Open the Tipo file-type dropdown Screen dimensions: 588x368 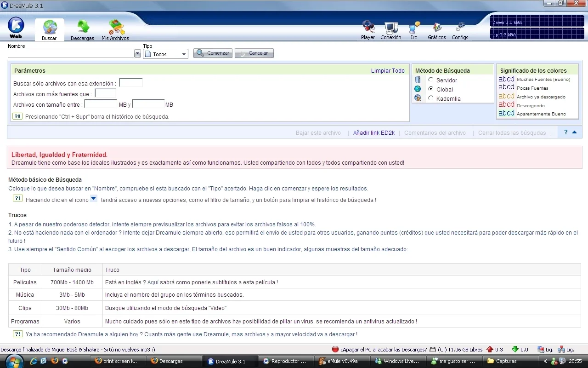pos(166,54)
